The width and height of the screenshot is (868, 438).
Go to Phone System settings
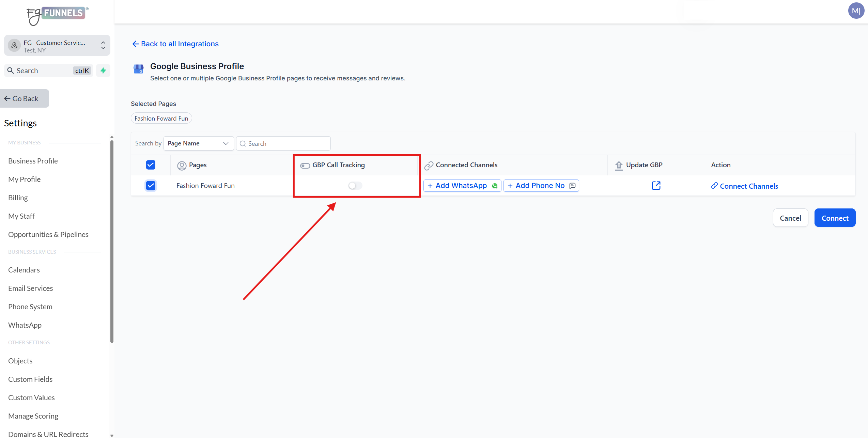coord(30,307)
